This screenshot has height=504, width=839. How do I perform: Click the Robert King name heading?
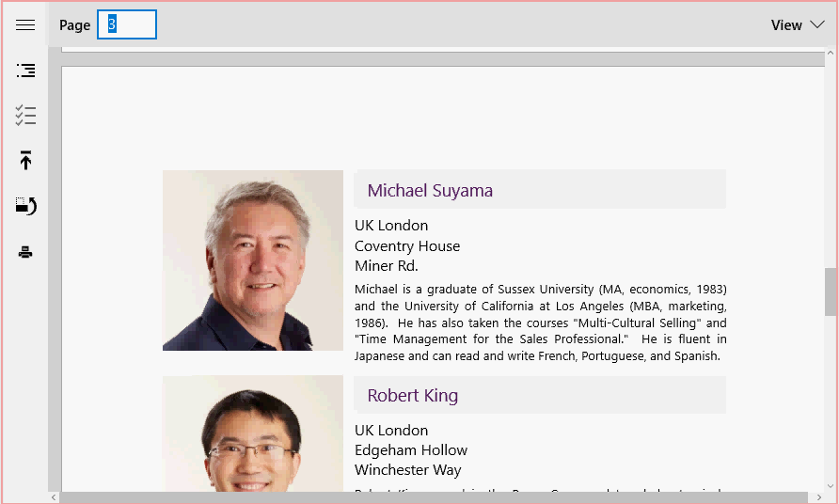[x=413, y=395]
